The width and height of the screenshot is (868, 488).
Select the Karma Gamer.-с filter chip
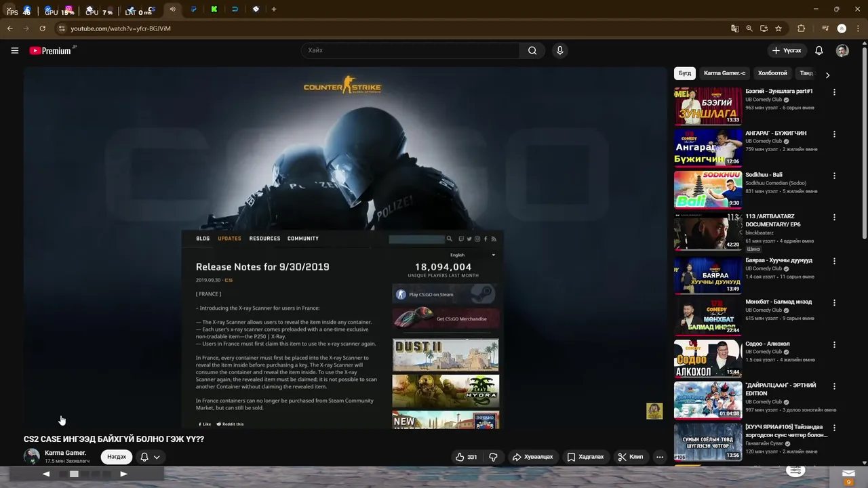pos(724,73)
